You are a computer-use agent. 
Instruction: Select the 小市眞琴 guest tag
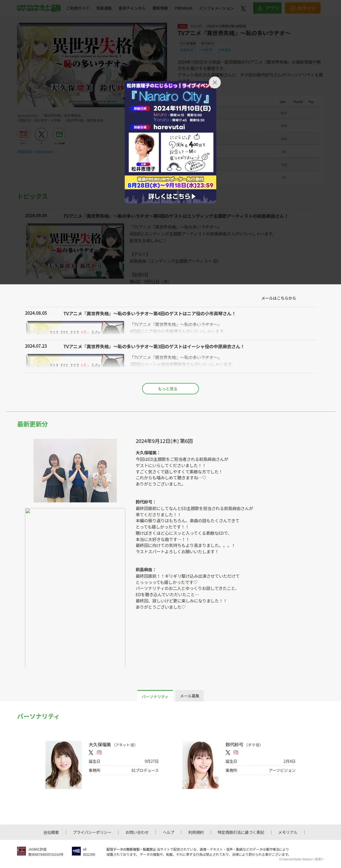tap(205, 50)
